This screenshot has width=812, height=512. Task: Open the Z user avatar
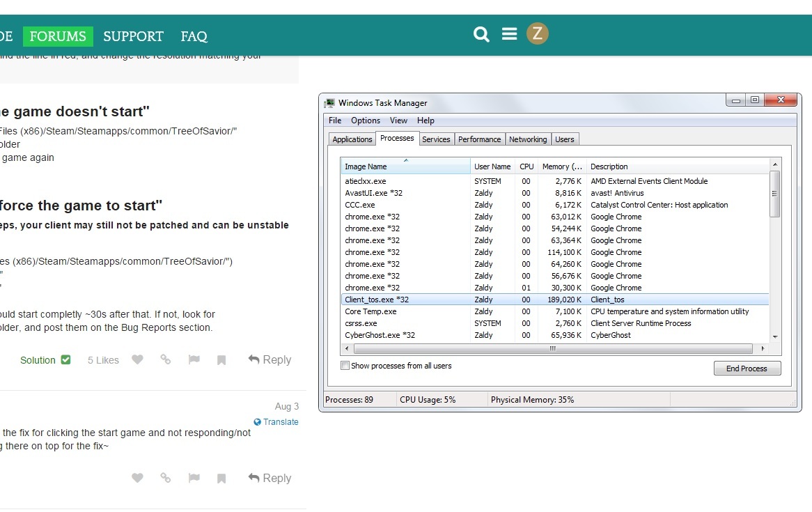point(537,33)
